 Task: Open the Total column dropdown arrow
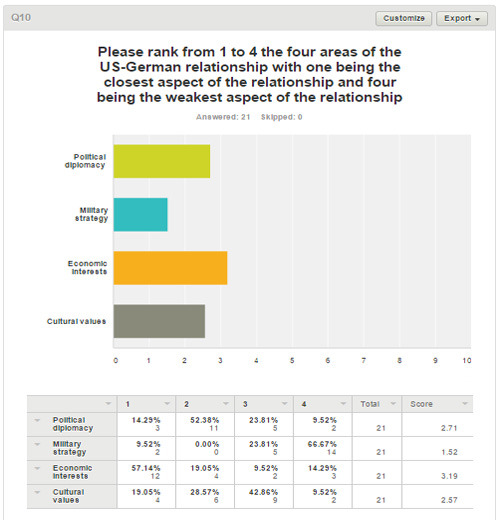(x=393, y=404)
